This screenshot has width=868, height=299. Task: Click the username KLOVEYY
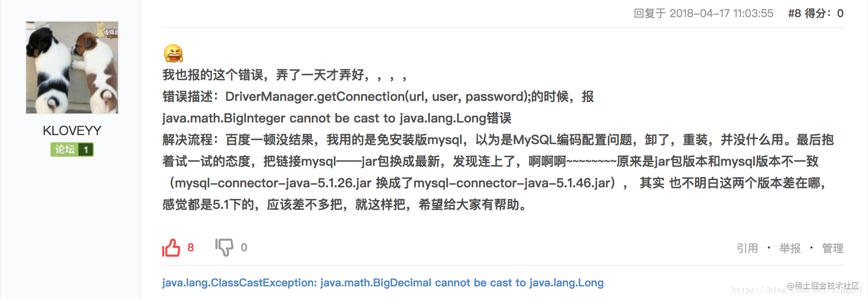(72, 130)
